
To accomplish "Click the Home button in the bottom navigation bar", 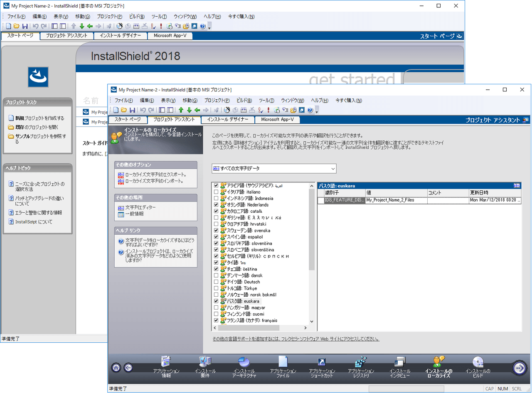I will click(116, 368).
